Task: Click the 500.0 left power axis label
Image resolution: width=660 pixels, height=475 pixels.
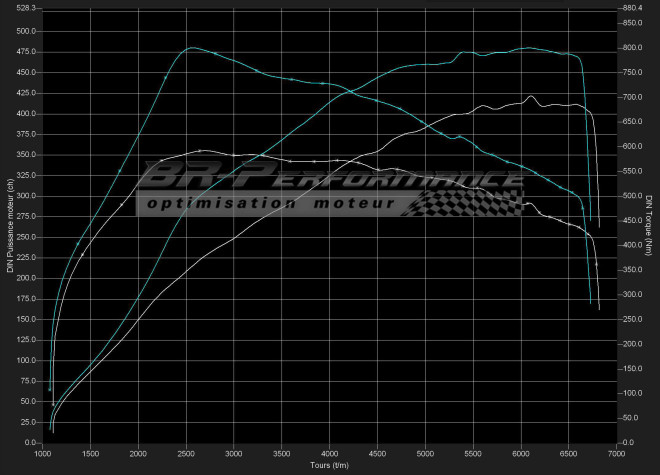Action: point(23,31)
